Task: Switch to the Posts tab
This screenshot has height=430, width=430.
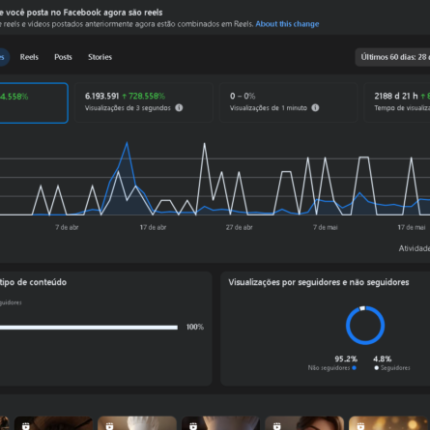Action: point(63,57)
